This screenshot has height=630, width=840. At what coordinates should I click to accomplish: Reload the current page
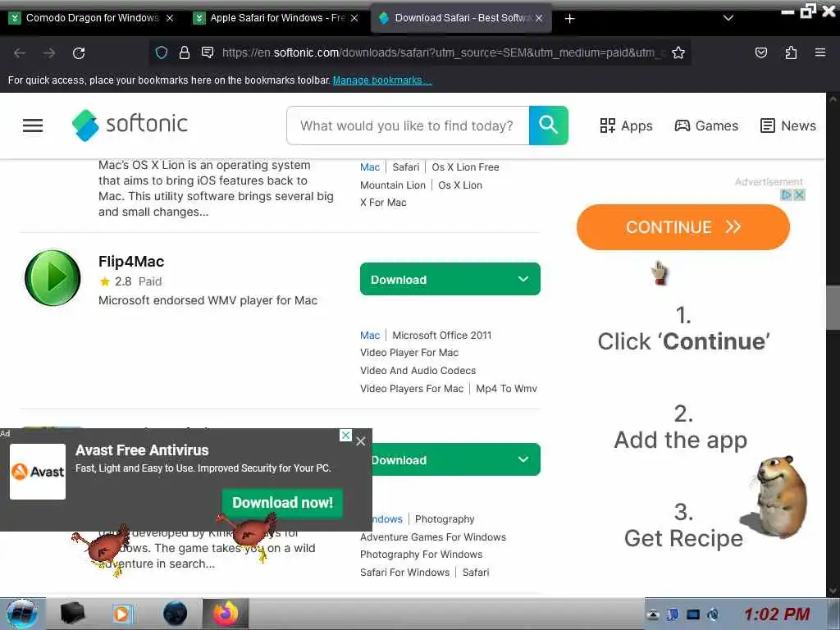point(79,53)
